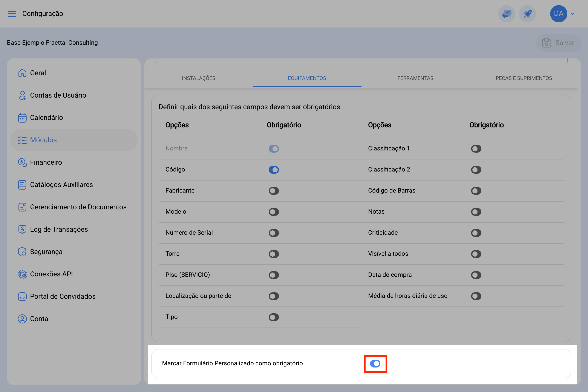Disable Código obrigatório switch

(274, 170)
